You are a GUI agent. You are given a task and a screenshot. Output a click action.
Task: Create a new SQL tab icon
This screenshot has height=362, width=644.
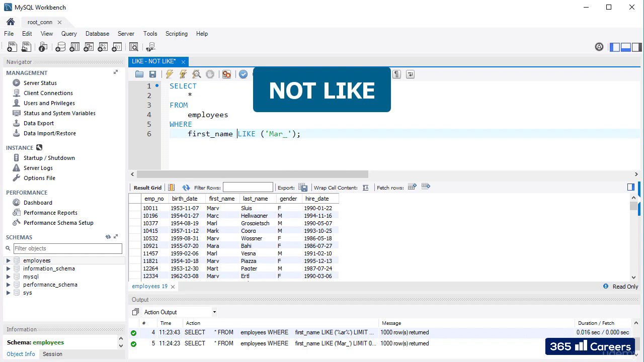(11, 47)
